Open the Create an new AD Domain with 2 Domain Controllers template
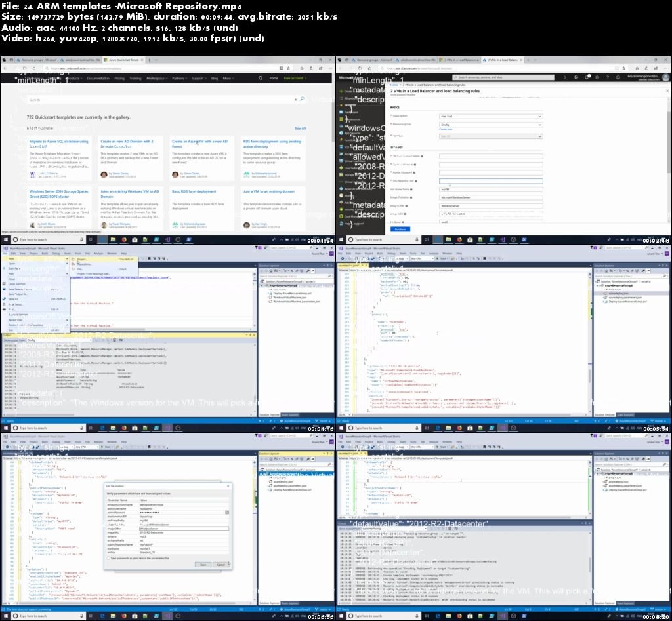 (x=127, y=144)
